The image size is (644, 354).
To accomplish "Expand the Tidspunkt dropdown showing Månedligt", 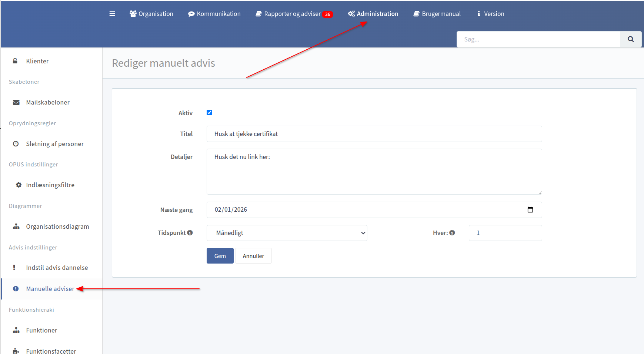I will point(287,233).
